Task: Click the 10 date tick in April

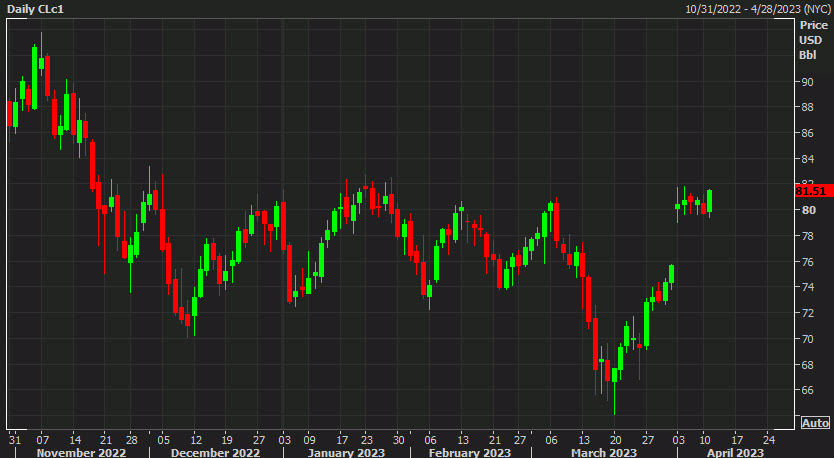Action: tap(705, 440)
